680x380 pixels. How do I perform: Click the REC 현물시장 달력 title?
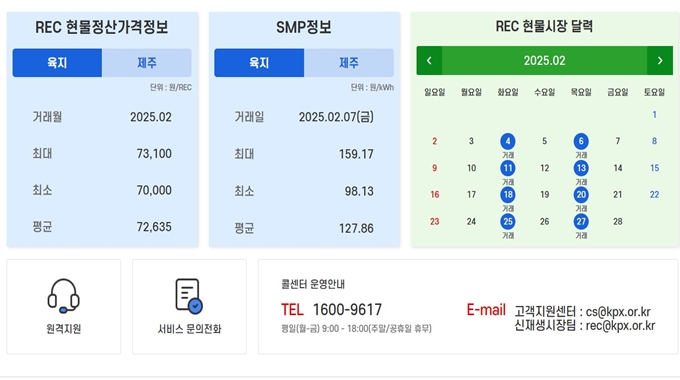pyautogui.click(x=544, y=26)
